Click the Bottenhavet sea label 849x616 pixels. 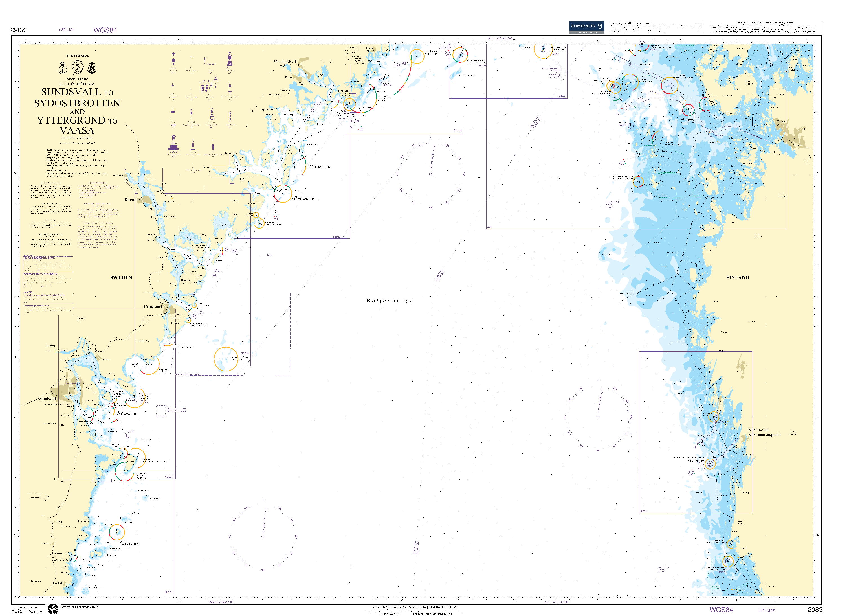coord(389,301)
